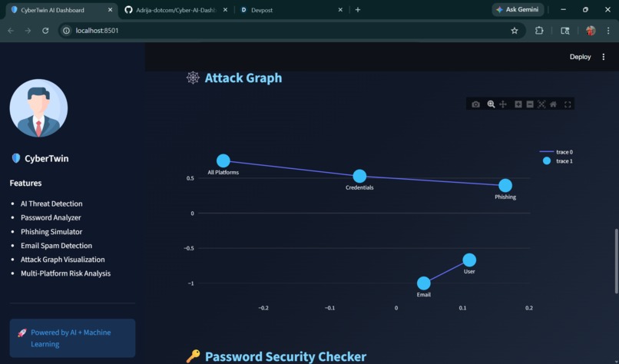The image size is (619, 364).
Task: Click the localhost:8501 address bar
Action: click(x=292, y=31)
